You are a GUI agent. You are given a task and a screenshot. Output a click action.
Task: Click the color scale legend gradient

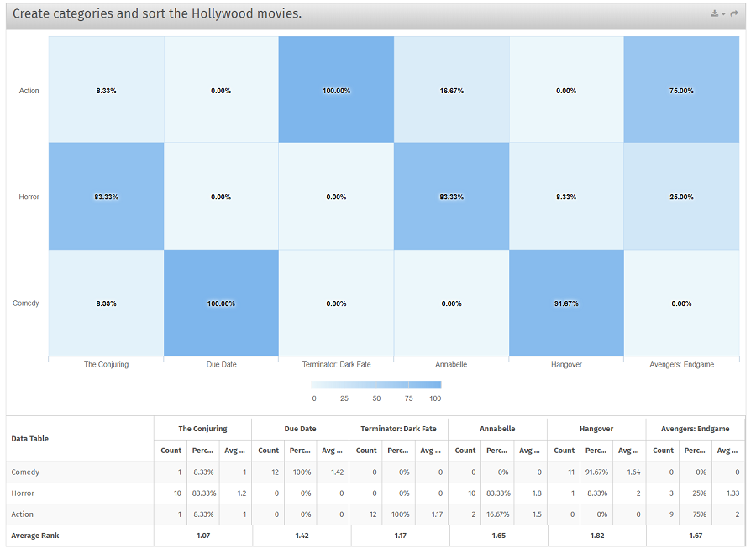(x=376, y=386)
